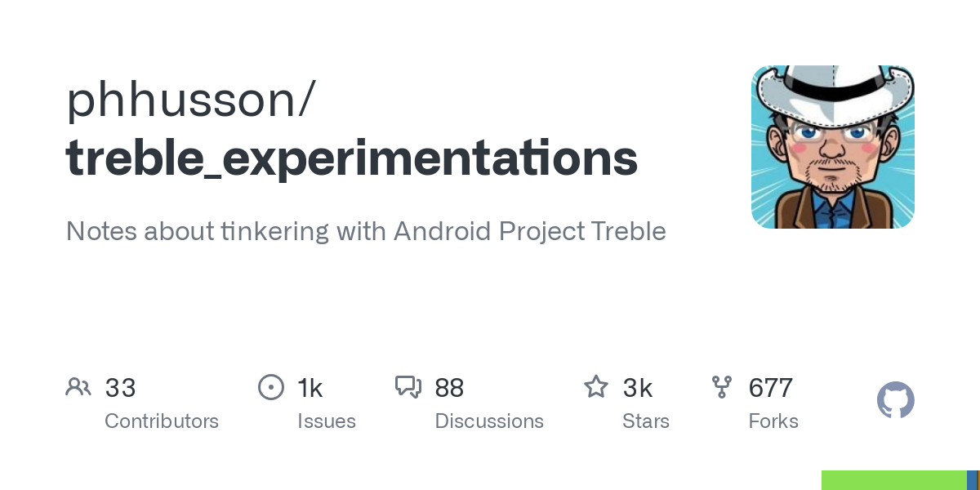The height and width of the screenshot is (490, 980).
Task: Click the blue language bar segment
Action: pyautogui.click(x=972, y=480)
